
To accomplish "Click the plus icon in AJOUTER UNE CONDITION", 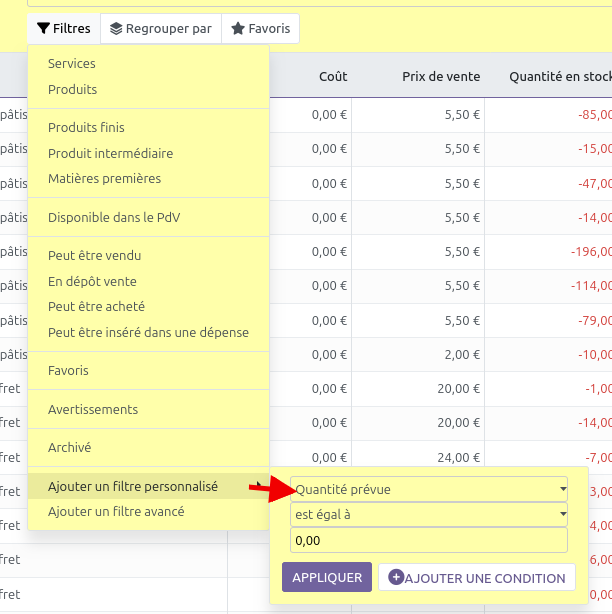I will [x=396, y=577].
